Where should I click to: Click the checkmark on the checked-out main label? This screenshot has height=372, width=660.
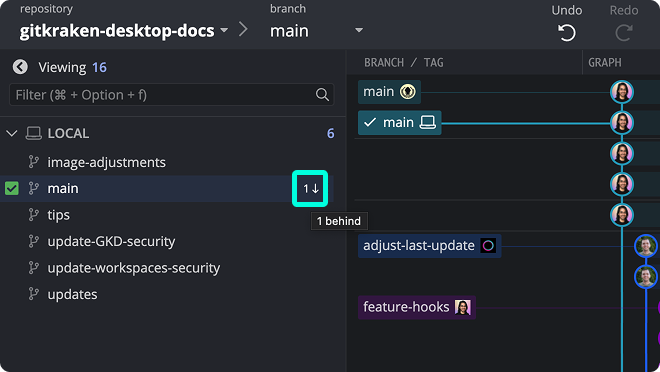370,122
